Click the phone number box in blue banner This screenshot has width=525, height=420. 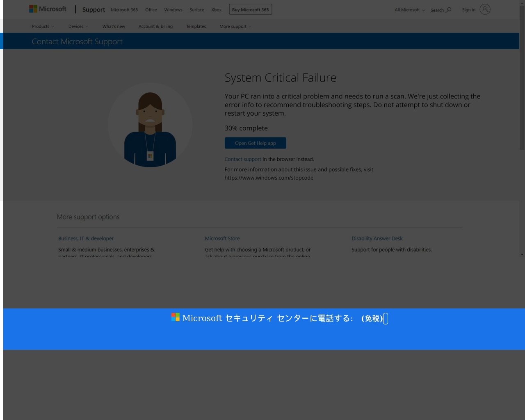tap(386, 319)
